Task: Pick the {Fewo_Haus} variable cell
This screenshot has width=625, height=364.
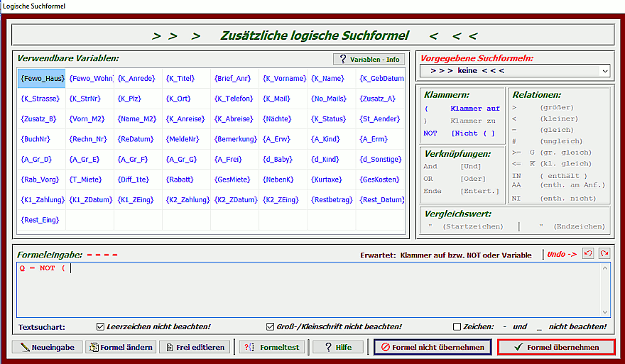Action: [x=42, y=78]
